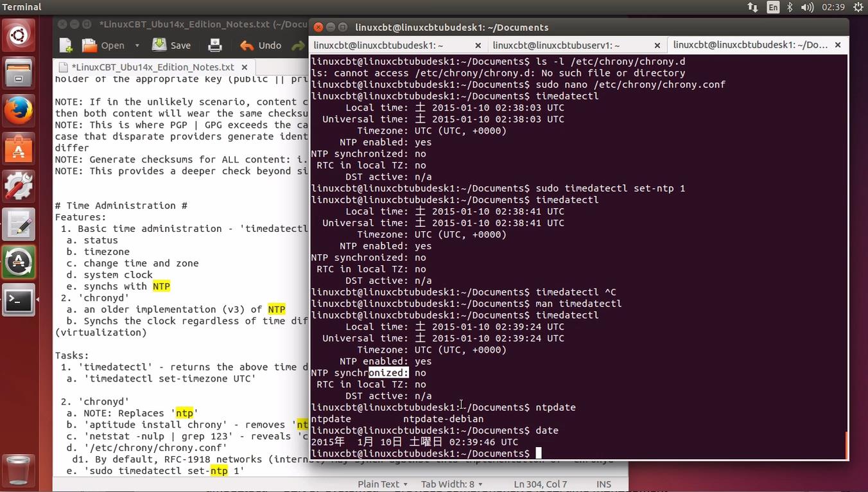Close the linuxcbtubuserv1 terminal tab
The height and width of the screenshot is (492, 868).
[x=657, y=45]
